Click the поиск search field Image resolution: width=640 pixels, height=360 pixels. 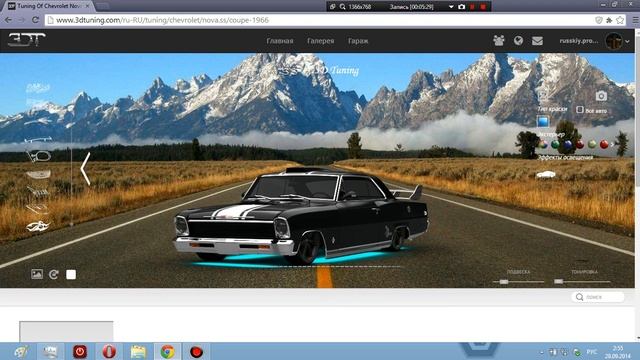point(598,297)
